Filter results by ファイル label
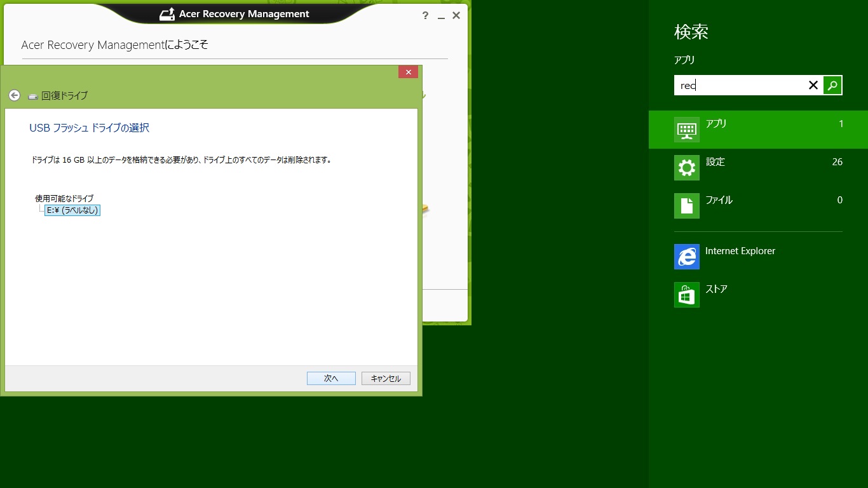Screen dimensions: 868x488 pos(719,200)
